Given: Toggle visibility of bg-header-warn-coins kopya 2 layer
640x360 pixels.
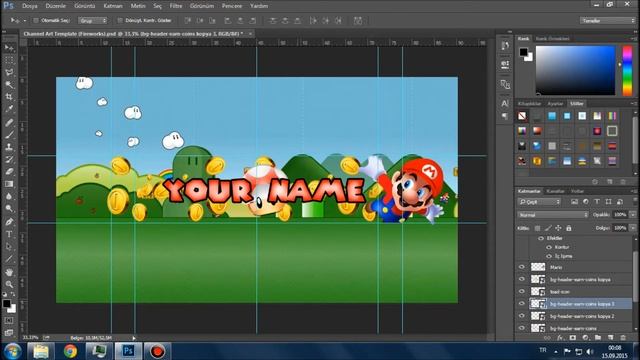Looking at the screenshot, I should coord(522,316).
